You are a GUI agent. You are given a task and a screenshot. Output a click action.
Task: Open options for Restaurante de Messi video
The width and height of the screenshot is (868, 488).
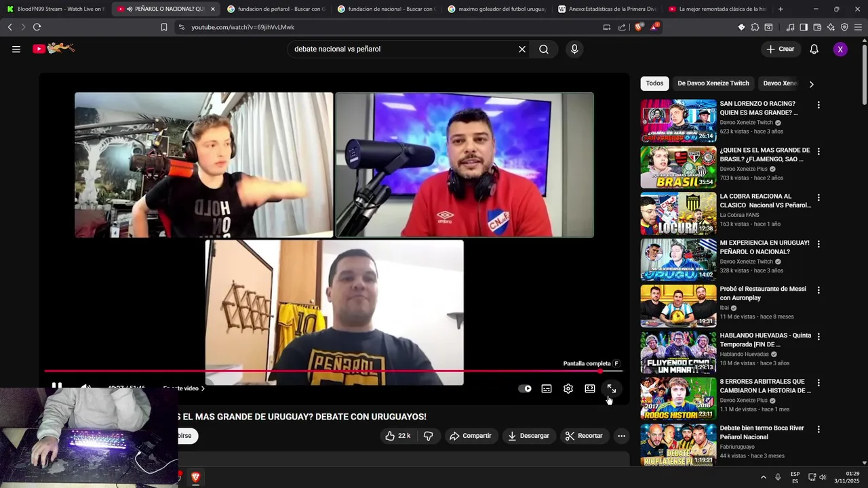tap(818, 290)
